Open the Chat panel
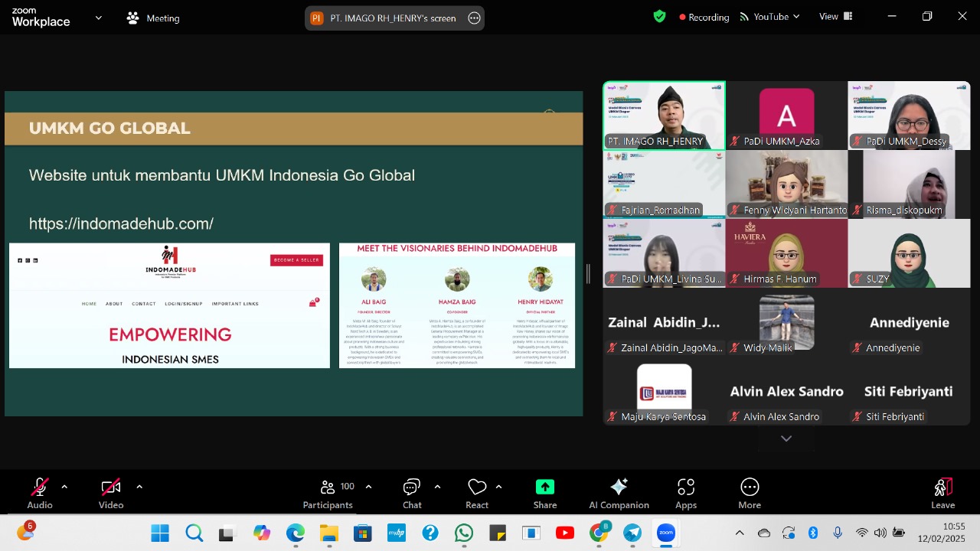The height and width of the screenshot is (551, 980). (412, 494)
